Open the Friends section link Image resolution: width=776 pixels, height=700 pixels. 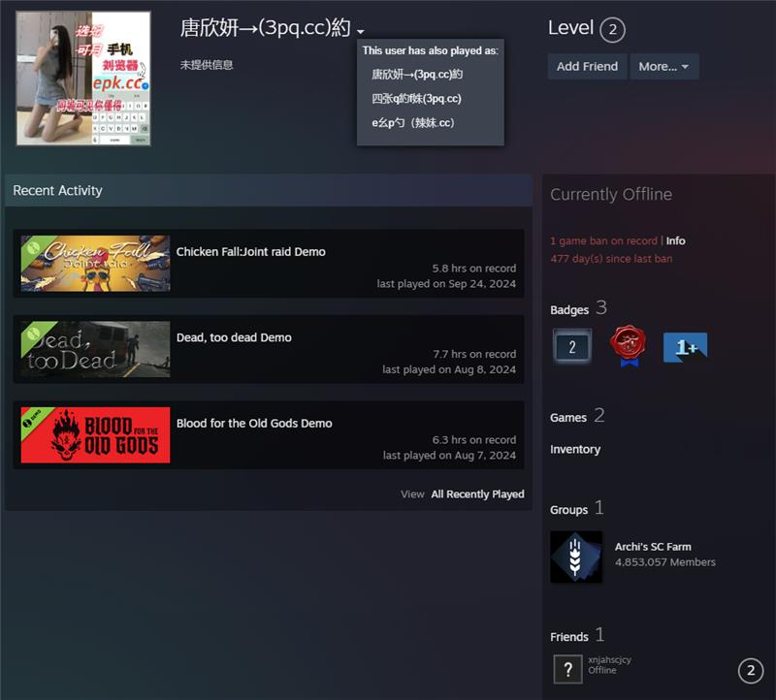[x=569, y=637]
